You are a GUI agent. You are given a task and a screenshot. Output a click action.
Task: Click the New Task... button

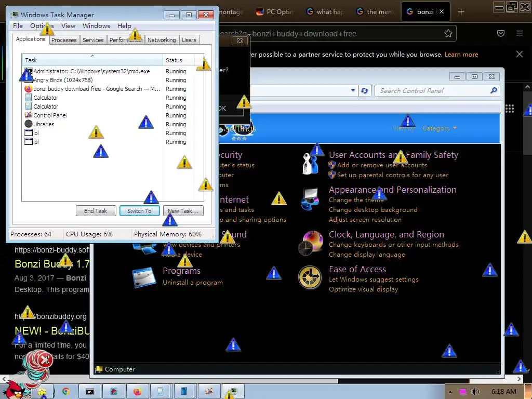(183, 211)
